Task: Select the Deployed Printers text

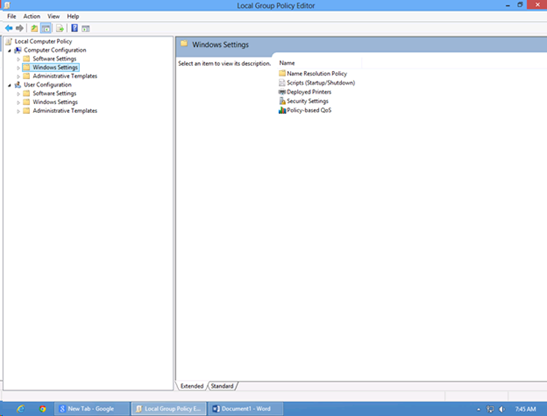Action: (309, 92)
